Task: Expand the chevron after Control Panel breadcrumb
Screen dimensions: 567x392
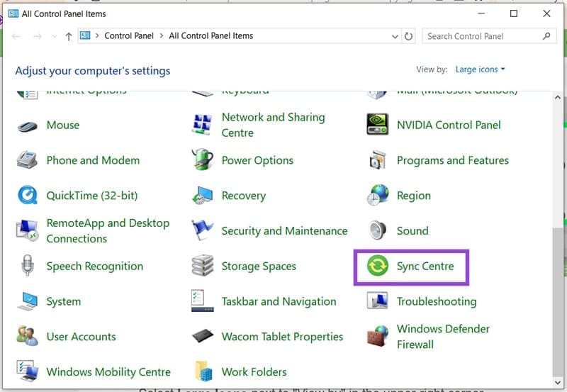Action: click(x=161, y=36)
